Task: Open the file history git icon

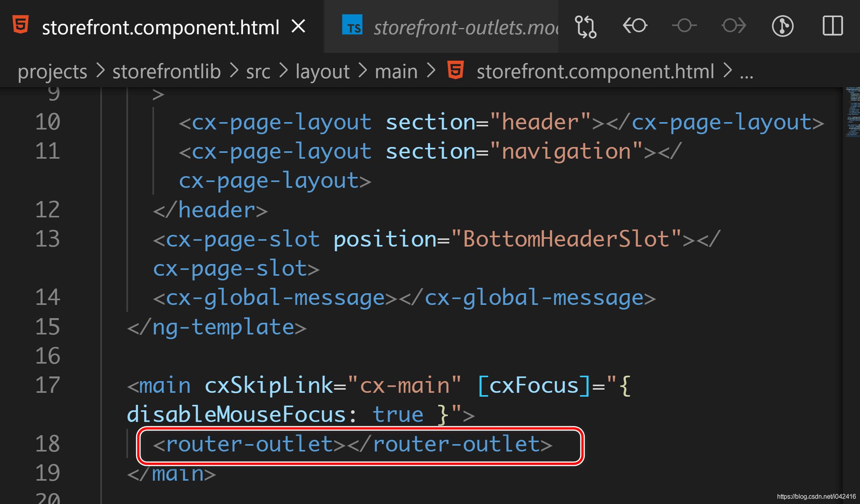Action: [783, 26]
